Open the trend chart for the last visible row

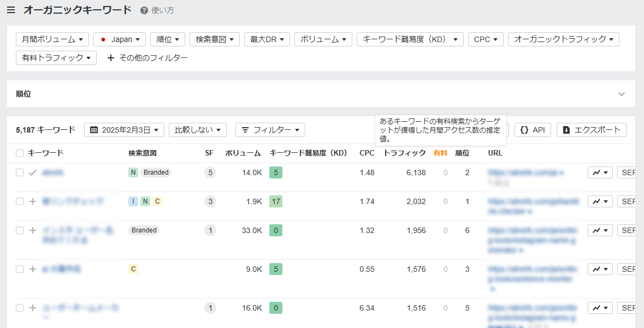[600, 307]
